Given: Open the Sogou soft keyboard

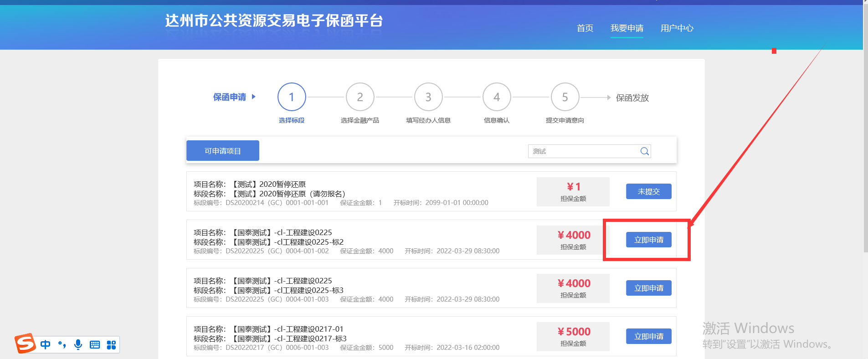Looking at the screenshot, I should tap(95, 344).
